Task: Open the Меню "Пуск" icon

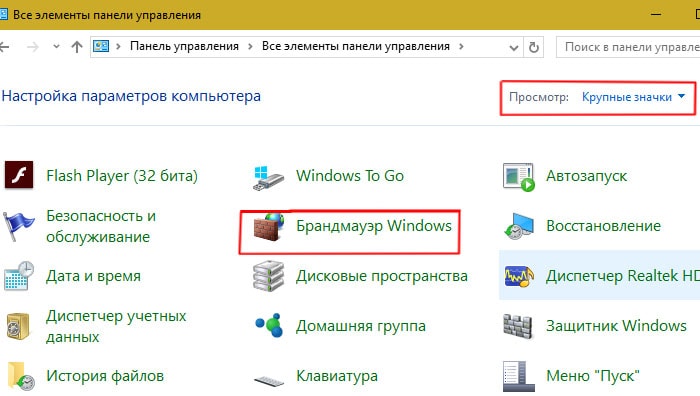Action: point(518,376)
